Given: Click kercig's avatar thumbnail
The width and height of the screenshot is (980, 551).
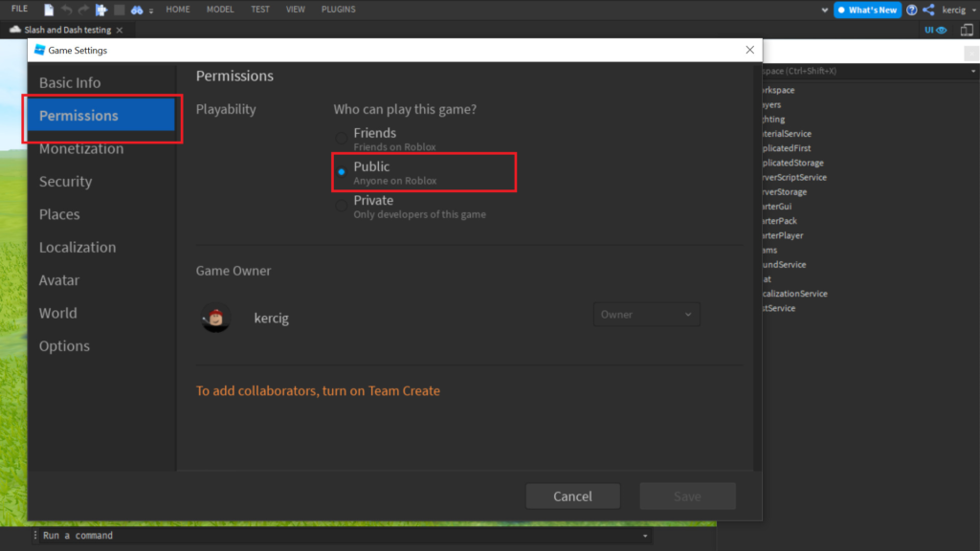Looking at the screenshot, I should coord(215,318).
